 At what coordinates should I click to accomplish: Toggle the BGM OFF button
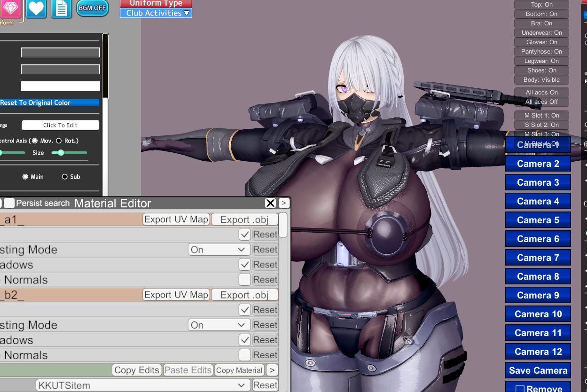pos(92,8)
